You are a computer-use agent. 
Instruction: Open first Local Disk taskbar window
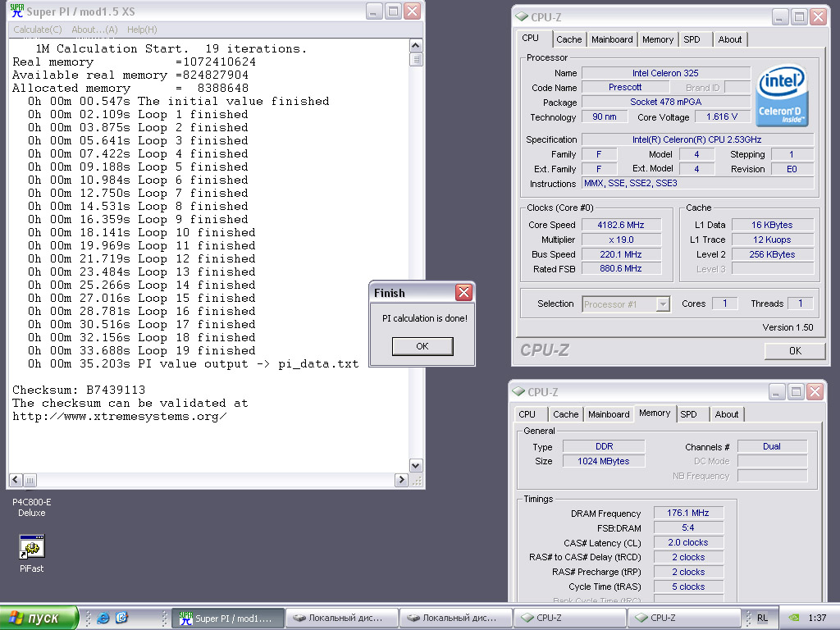pos(342,619)
